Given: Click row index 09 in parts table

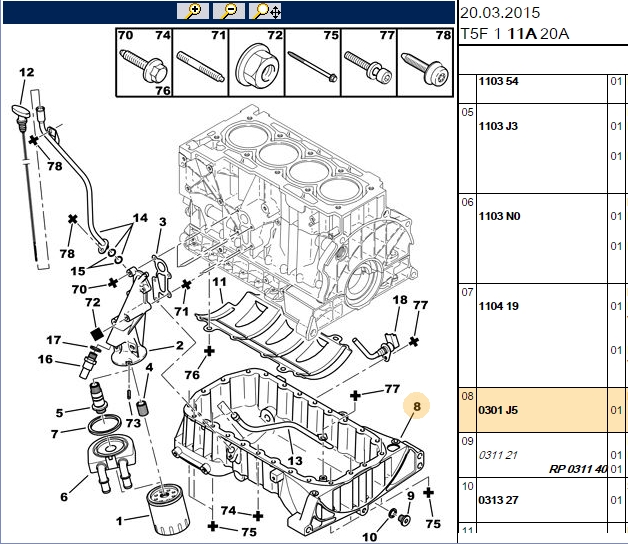Looking at the screenshot, I should pos(467,441).
